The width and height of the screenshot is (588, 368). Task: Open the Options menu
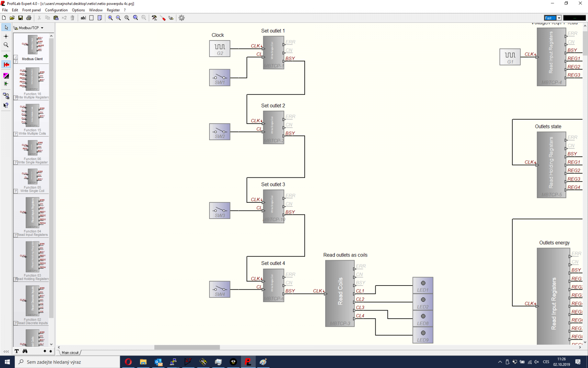[x=78, y=10]
